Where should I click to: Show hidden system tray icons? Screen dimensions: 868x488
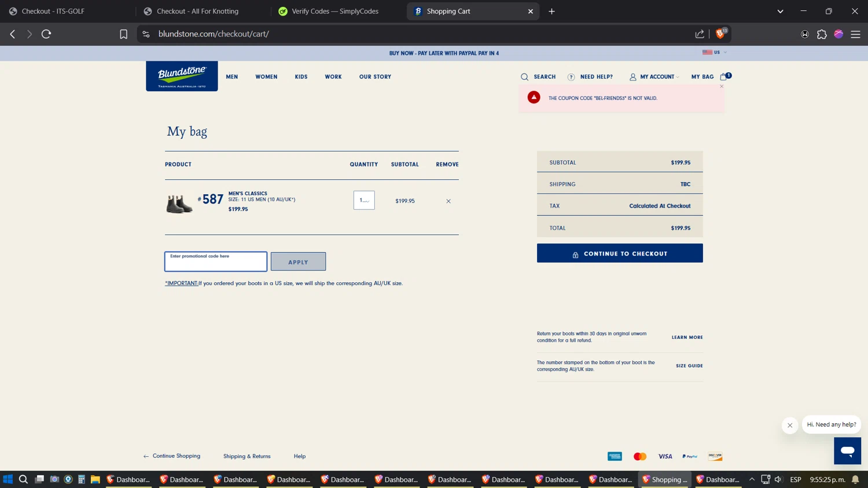(x=752, y=479)
